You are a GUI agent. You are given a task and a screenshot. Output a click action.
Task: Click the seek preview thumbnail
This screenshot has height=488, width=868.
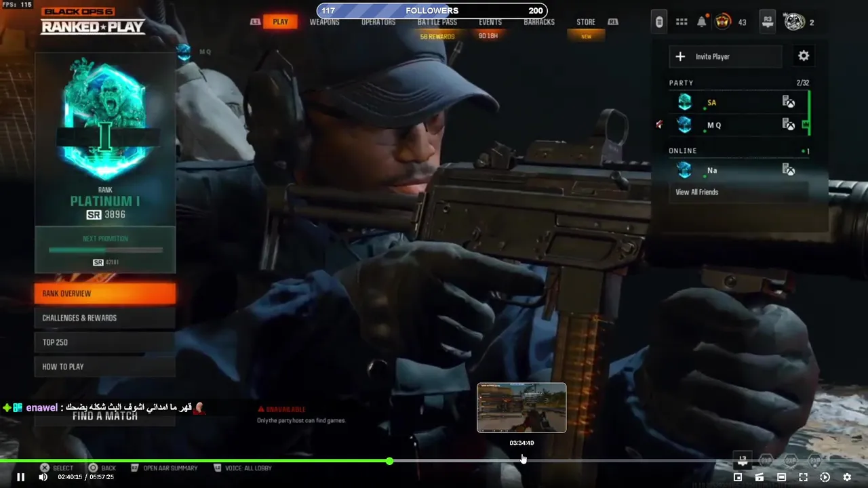pos(521,407)
